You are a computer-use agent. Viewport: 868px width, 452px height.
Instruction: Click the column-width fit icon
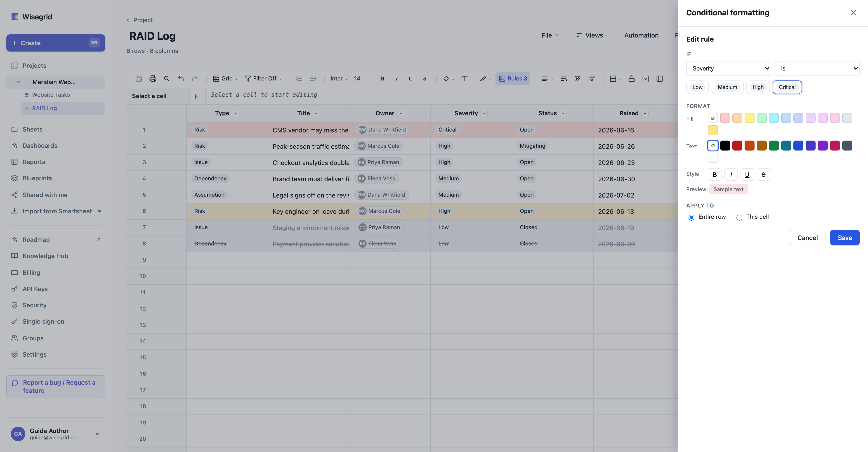(x=645, y=78)
